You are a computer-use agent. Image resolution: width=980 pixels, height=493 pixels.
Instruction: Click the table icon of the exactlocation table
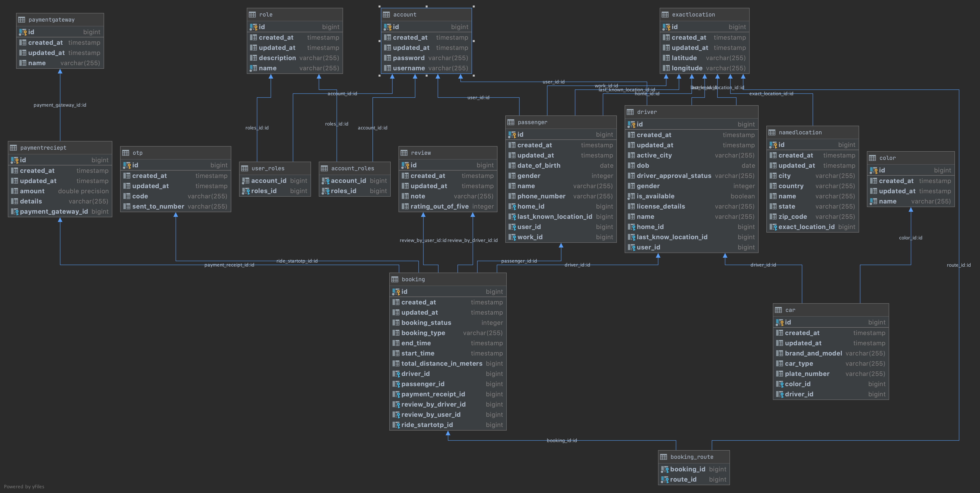point(665,15)
